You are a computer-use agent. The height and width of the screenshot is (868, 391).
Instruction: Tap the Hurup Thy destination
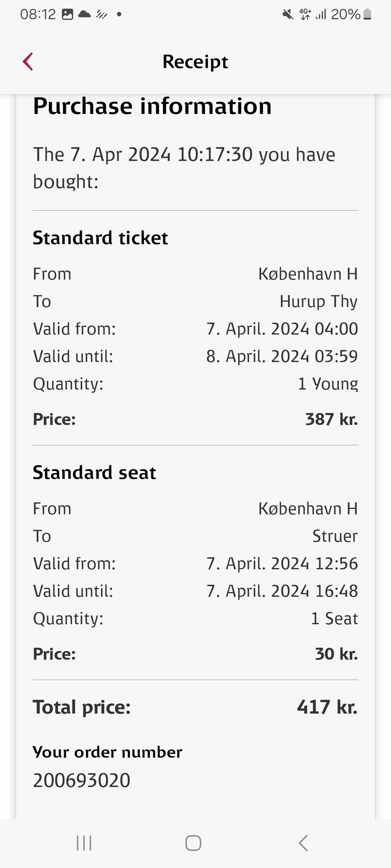[318, 302]
